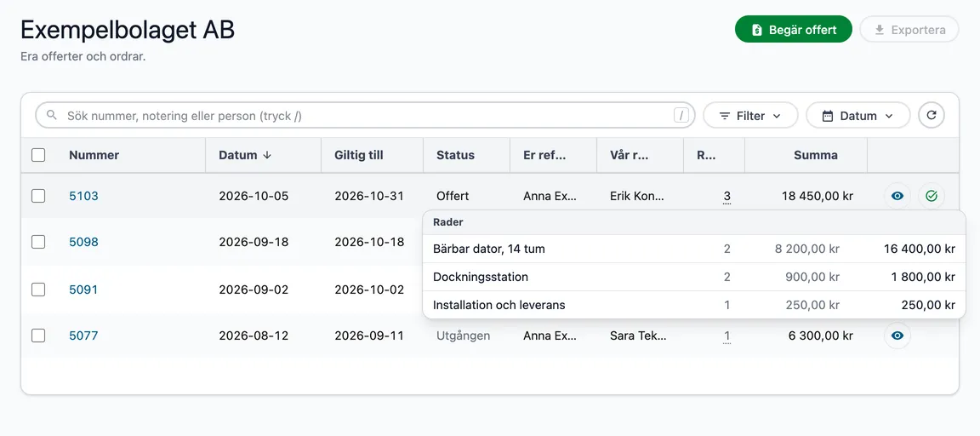Click the sum 6 300,00 kr
This screenshot has height=436, width=980.
point(821,336)
